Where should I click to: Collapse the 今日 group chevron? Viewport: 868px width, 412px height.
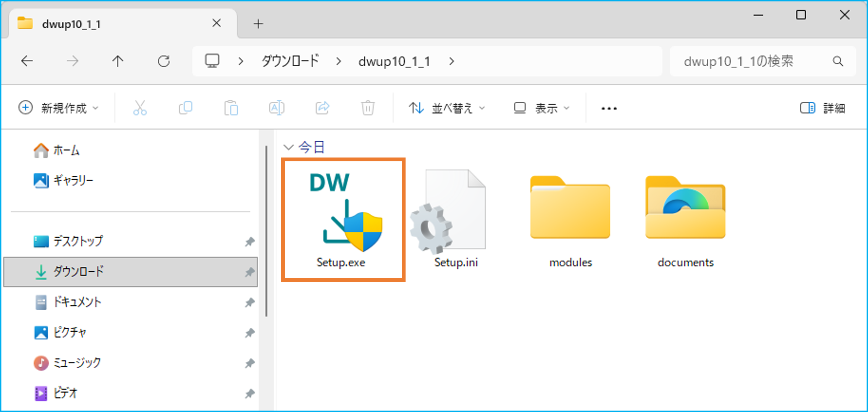[x=288, y=147]
